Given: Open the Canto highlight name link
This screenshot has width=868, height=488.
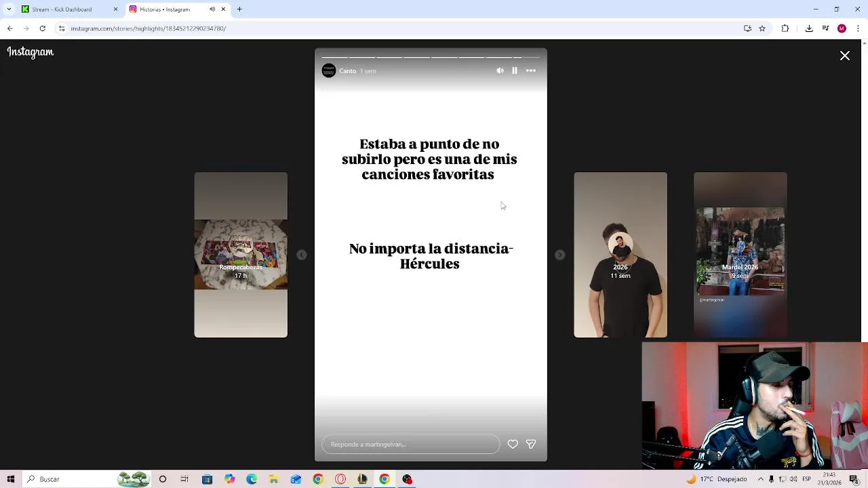Looking at the screenshot, I should pyautogui.click(x=348, y=71).
